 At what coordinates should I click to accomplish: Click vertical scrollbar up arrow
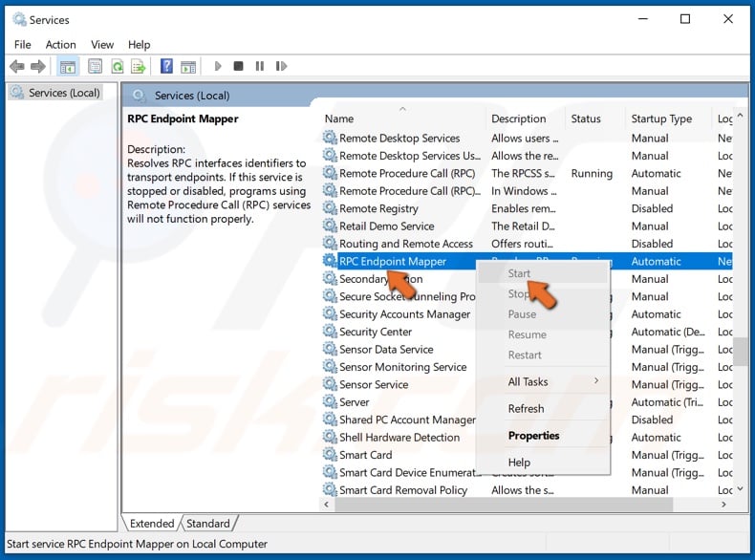pos(740,116)
